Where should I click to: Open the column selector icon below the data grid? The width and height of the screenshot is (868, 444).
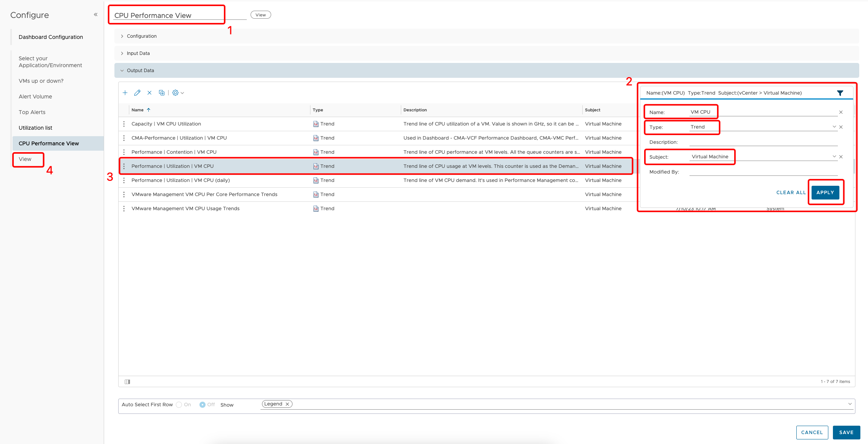click(x=128, y=381)
